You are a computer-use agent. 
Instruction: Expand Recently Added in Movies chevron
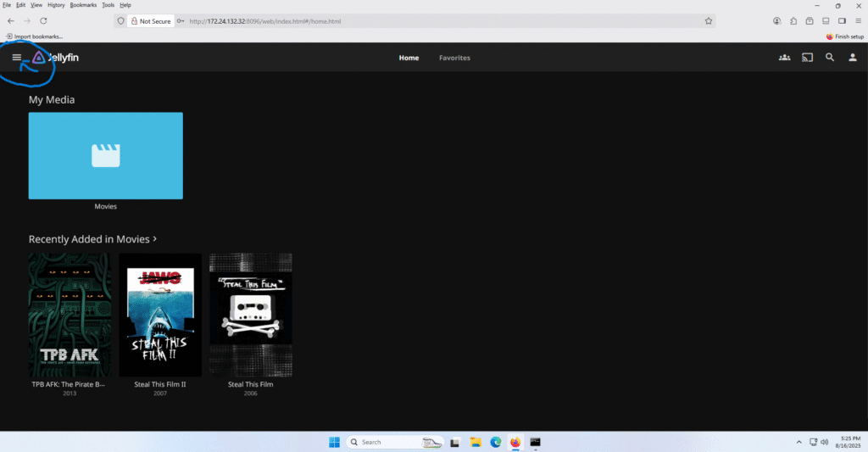(154, 239)
